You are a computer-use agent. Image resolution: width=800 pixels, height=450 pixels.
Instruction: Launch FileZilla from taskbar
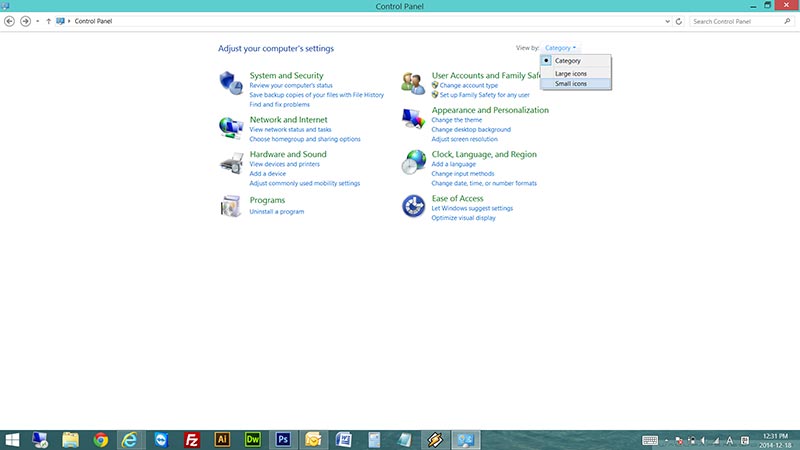[192, 440]
